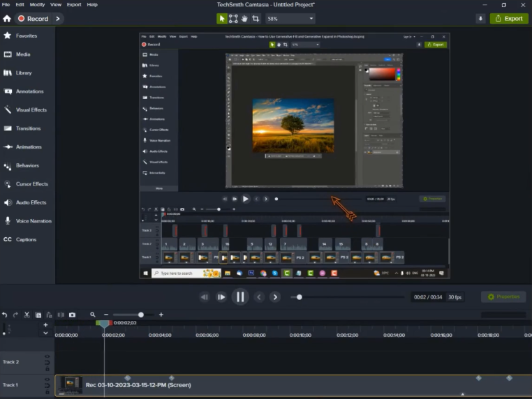The image size is (532, 399).
Task: Click the Properties button
Action: (503, 297)
